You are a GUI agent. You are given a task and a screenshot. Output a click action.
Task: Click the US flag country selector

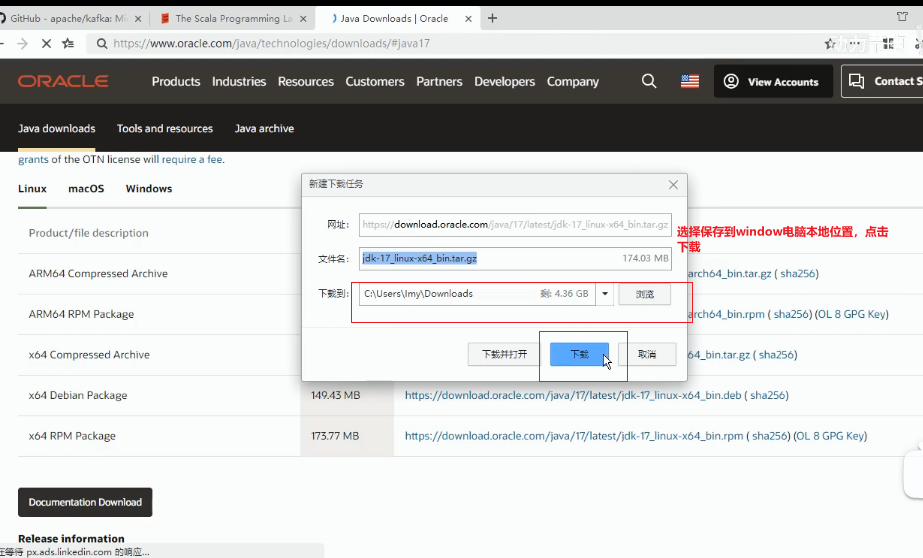tap(690, 81)
